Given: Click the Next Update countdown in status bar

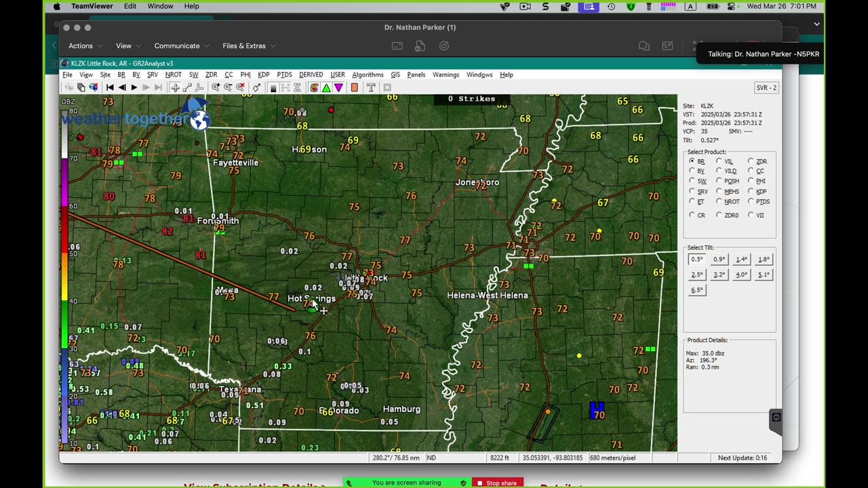Looking at the screenshot, I should [x=743, y=457].
